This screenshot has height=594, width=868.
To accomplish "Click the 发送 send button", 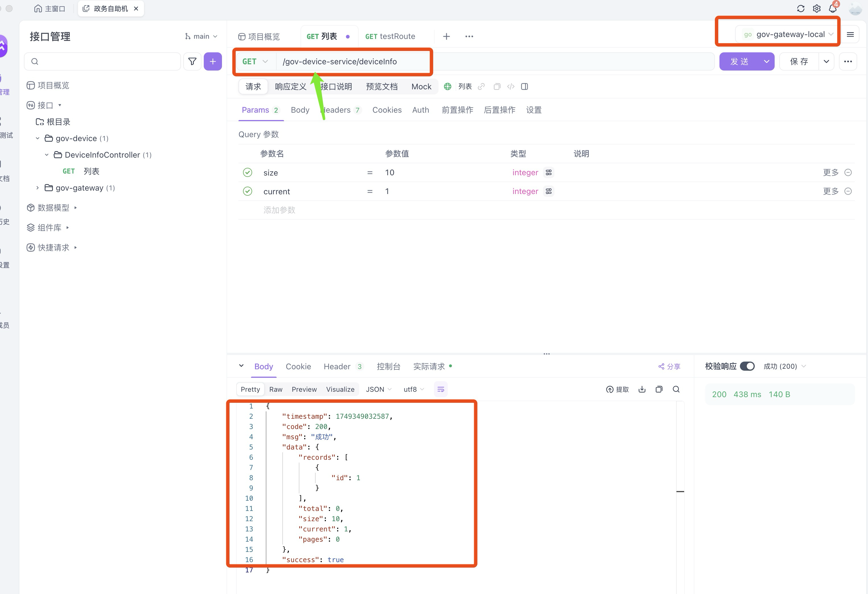I will [739, 62].
